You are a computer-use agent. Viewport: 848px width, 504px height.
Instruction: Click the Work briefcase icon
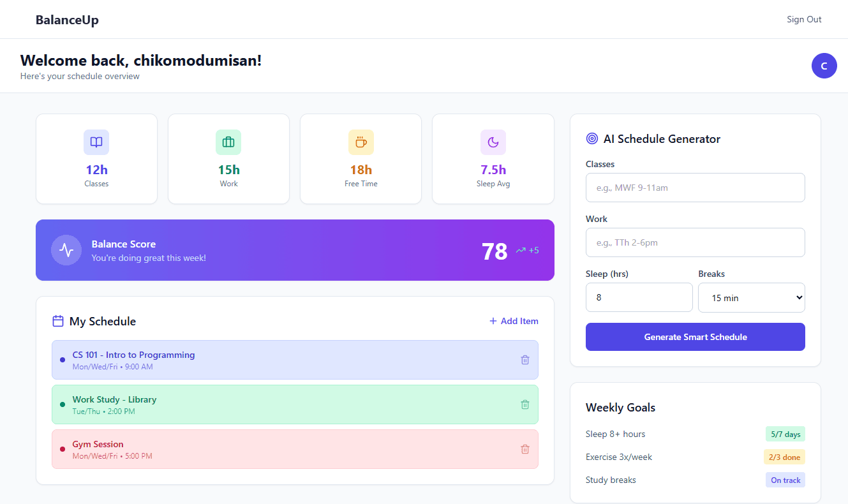pos(228,142)
